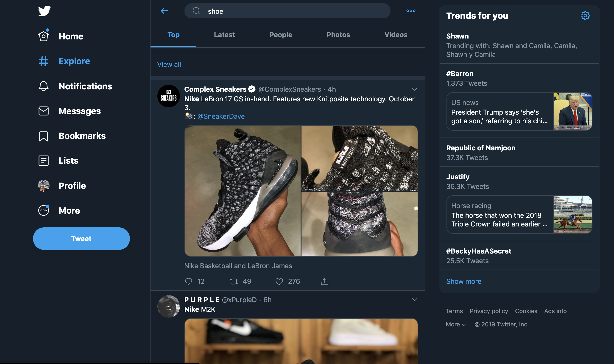The image size is (614, 364).
Task: Like the Complex Sneakers tweet
Action: coord(279,281)
